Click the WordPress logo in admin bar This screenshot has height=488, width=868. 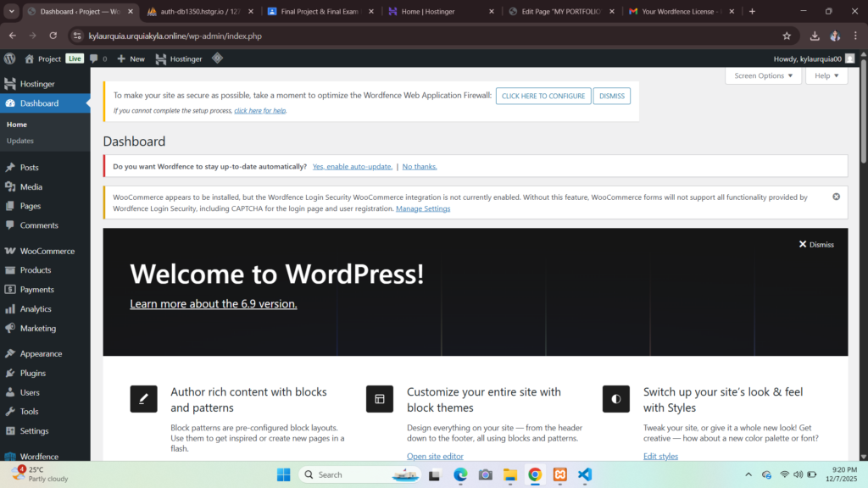click(10, 58)
